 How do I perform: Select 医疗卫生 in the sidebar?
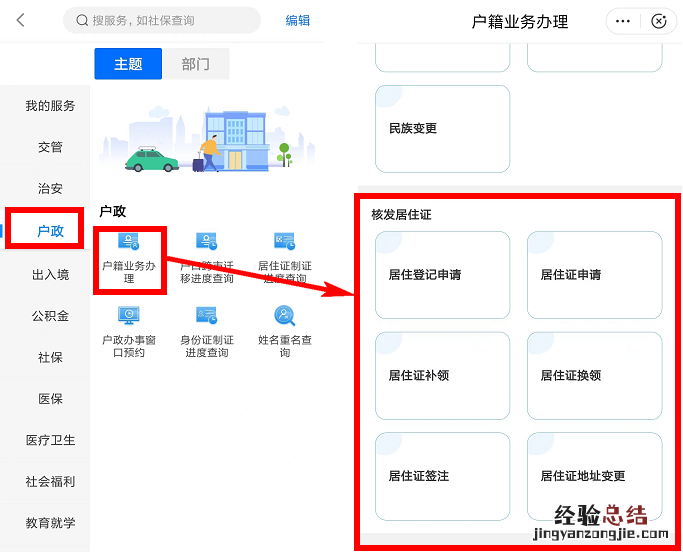(x=50, y=440)
